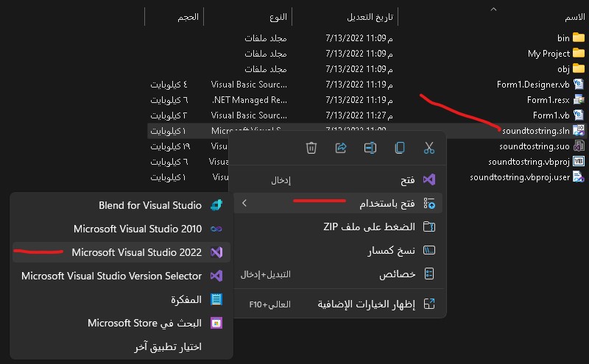
Task: Click the copy-as-path icon beside نسخ كمسار
Action: point(429,250)
